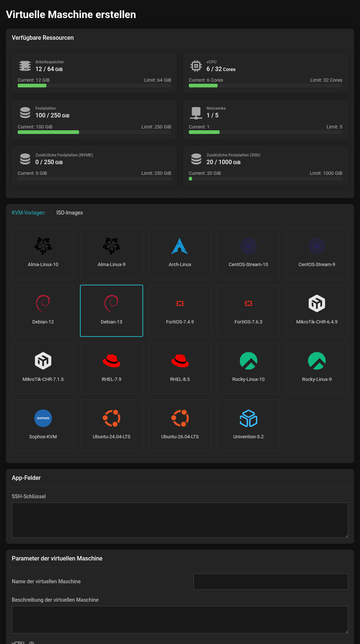Select the MikroTik-CHR-7.1.5 template
This screenshot has width=360, height=644.
coord(43,368)
